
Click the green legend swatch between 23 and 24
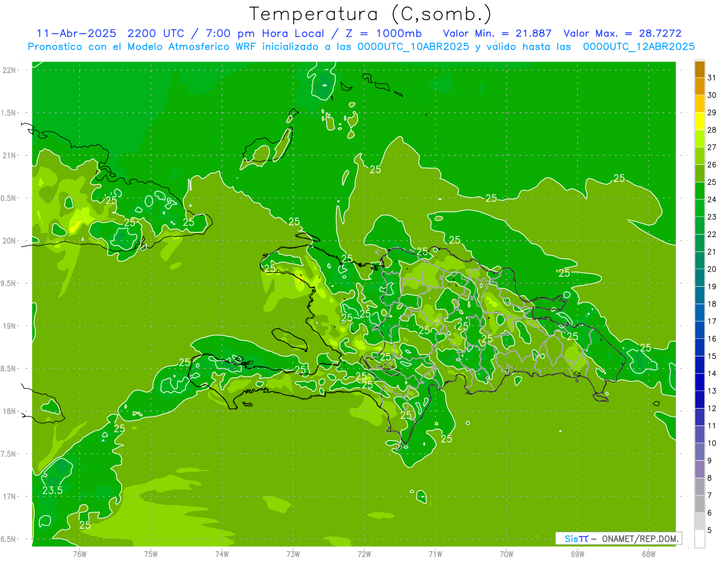pos(699,208)
